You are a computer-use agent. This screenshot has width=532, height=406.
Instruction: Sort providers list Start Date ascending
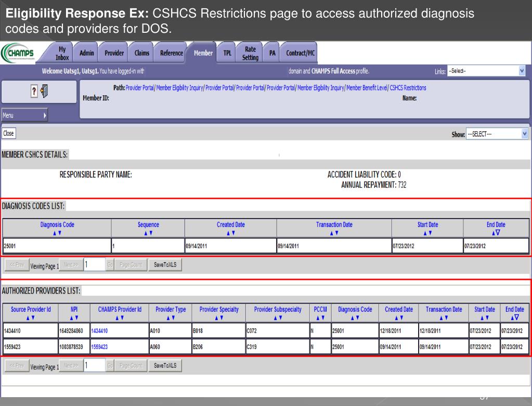(482, 318)
